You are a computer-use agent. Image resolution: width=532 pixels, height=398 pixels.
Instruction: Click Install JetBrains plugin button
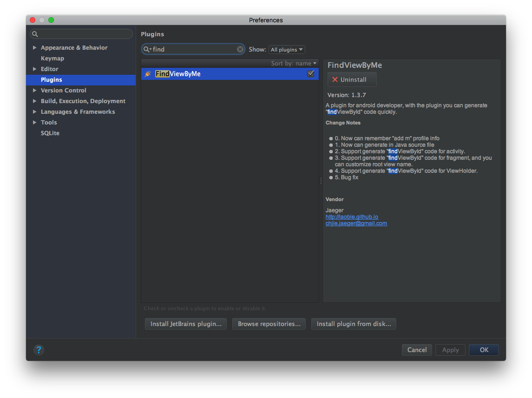point(186,324)
